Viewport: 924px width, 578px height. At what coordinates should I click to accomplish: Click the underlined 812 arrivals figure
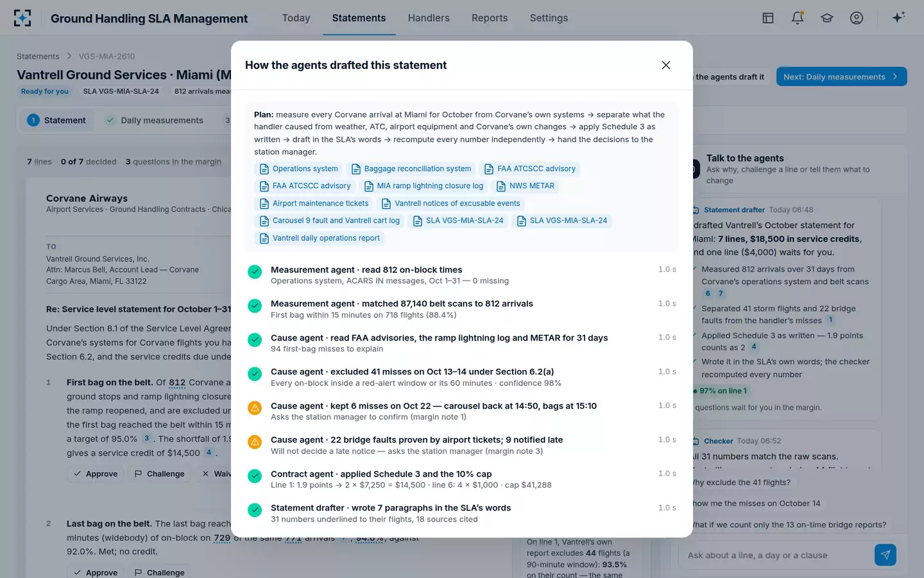(177, 383)
